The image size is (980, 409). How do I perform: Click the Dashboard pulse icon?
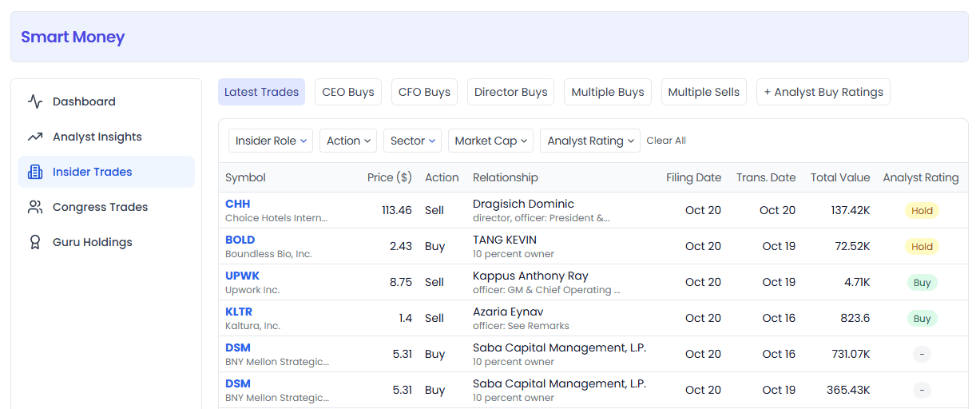coord(35,101)
